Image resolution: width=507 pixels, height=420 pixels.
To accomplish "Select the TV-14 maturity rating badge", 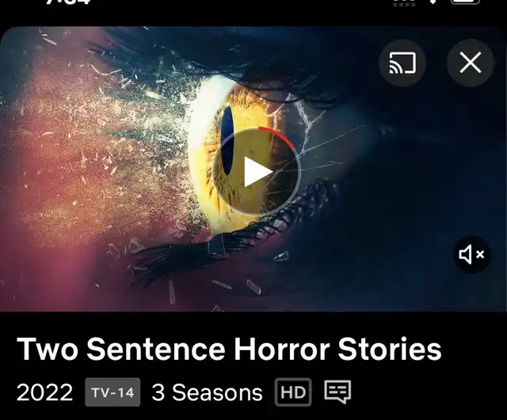I will pos(112,392).
